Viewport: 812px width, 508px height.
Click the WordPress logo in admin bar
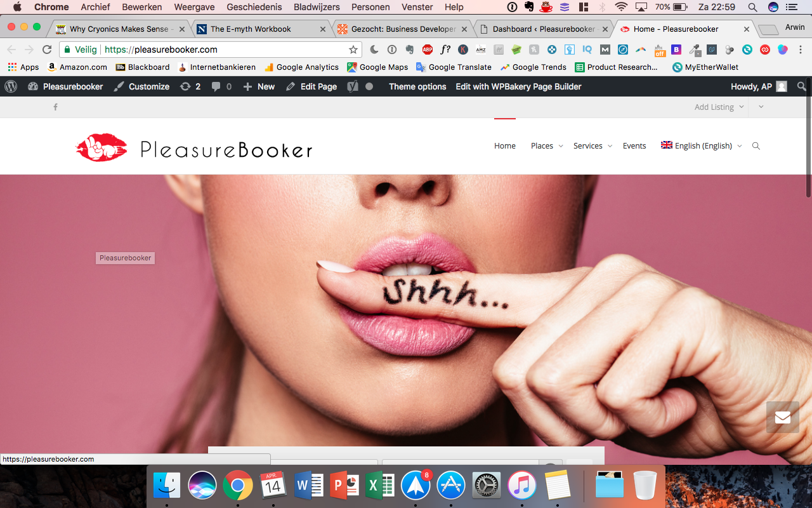click(11, 86)
